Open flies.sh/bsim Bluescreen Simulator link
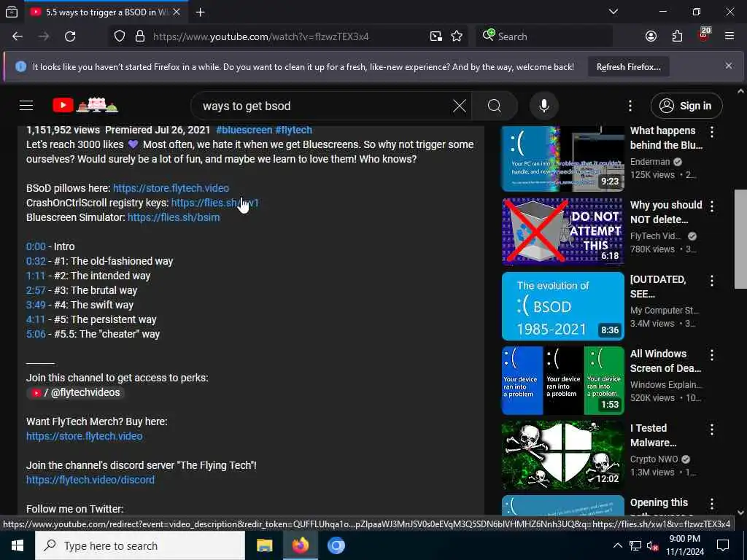This screenshot has height=560, width=747. click(x=174, y=217)
